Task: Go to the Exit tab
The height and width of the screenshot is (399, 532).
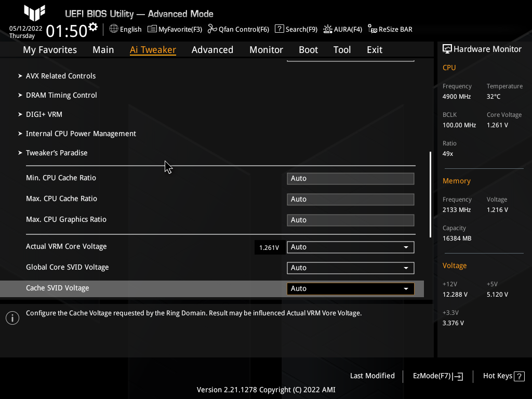Action: click(375, 50)
